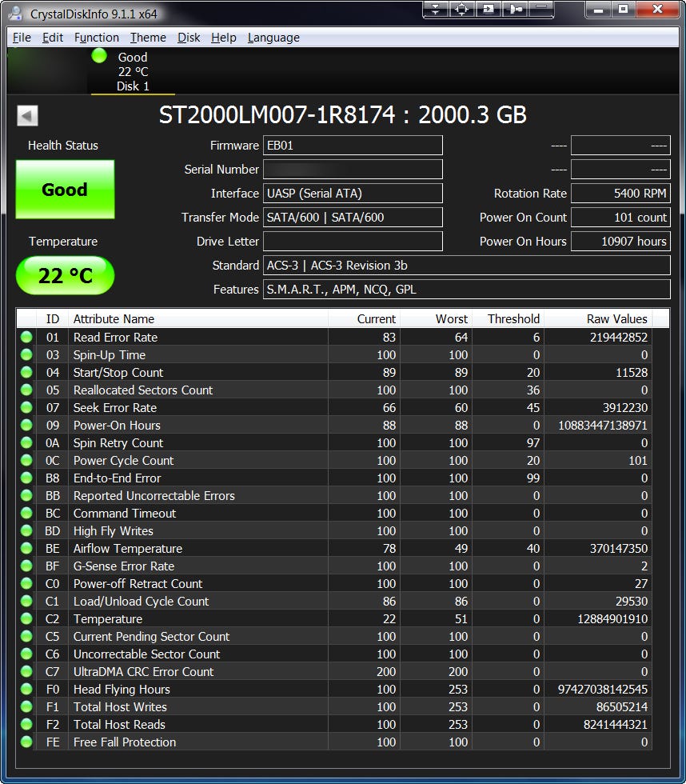Click the four-arrow move title bar button

[461, 9]
